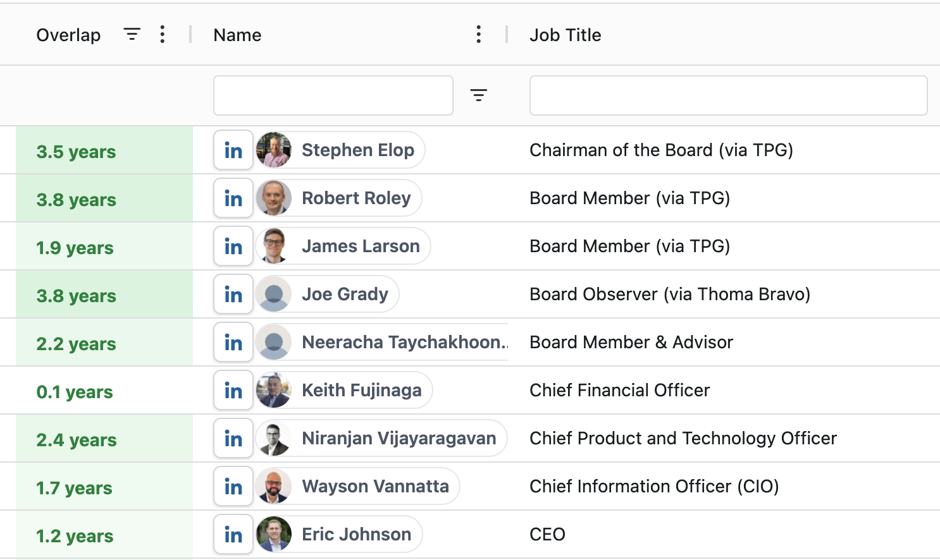Click Eric Johnson's avatar thumbnail
This screenshot has width=940, height=560.
point(274,535)
